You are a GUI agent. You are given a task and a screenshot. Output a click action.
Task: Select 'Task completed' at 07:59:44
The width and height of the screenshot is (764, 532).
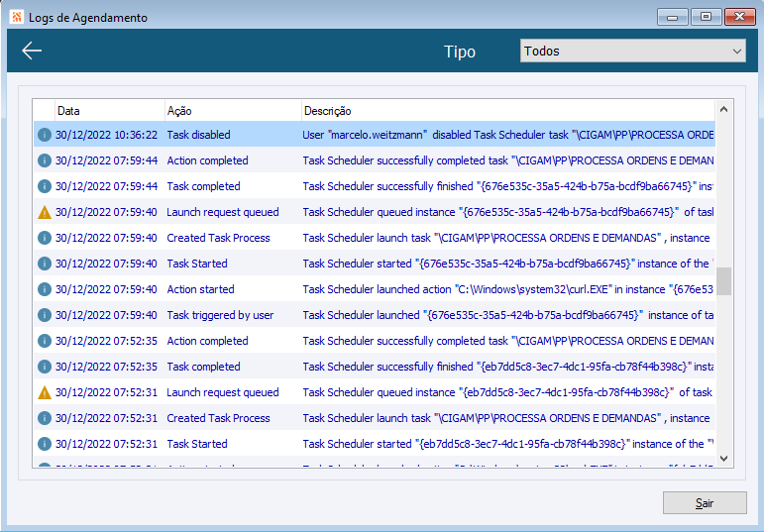pyautogui.click(x=204, y=186)
